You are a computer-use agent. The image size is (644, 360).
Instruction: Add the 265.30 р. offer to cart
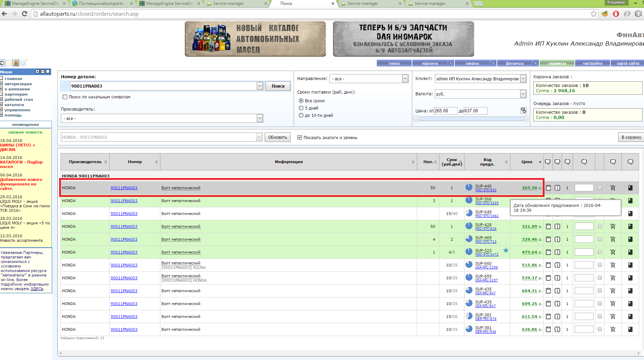(x=613, y=188)
